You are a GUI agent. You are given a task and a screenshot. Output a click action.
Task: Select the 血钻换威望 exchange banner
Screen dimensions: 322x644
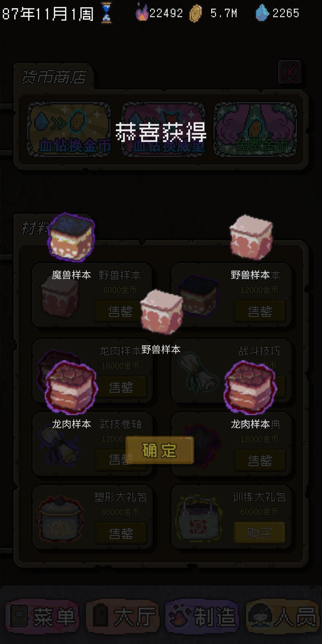pos(163,129)
